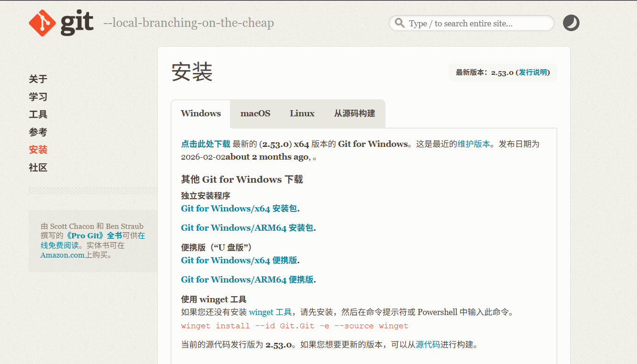Download Git for Windows/x64 安装包
Viewport: 637px width, 364px height.
239,209
